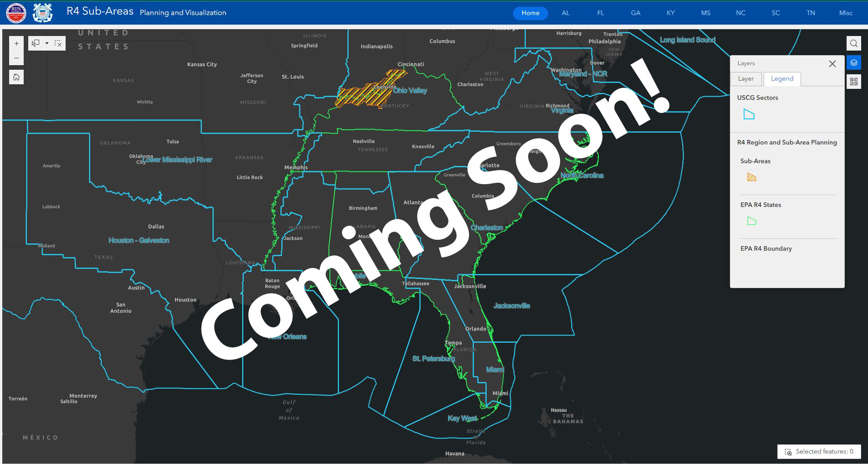Activate the rectangle select features tool
This screenshot has width=868, height=464.
[36, 43]
